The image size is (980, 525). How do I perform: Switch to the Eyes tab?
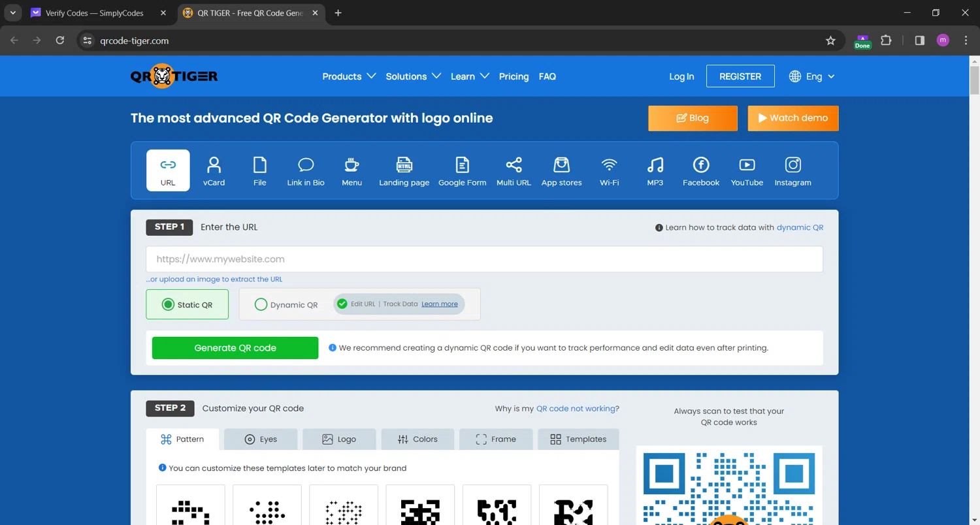pos(261,439)
